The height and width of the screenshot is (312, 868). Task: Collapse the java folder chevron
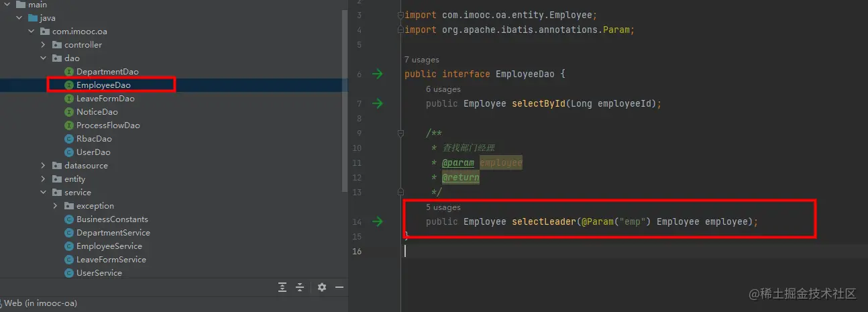[x=19, y=18]
